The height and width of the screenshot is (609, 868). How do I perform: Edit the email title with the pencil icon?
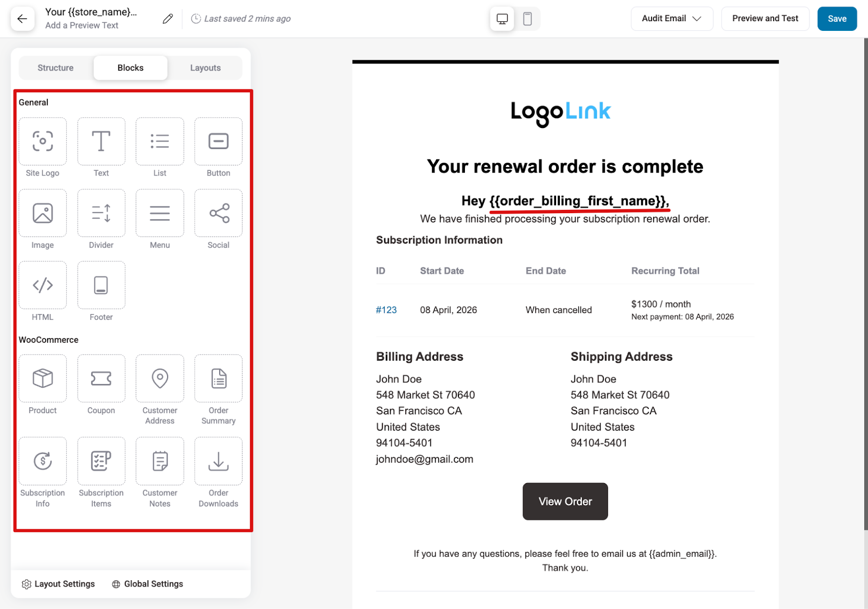(x=167, y=18)
